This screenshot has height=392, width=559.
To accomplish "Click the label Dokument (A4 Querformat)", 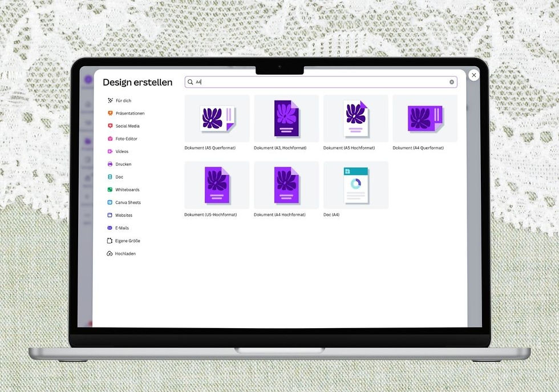I will coord(418,148).
